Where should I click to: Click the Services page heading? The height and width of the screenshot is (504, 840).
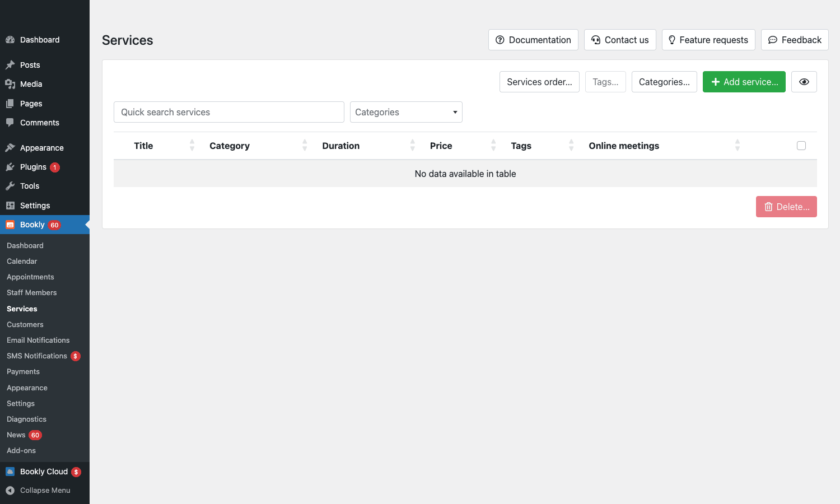128,40
